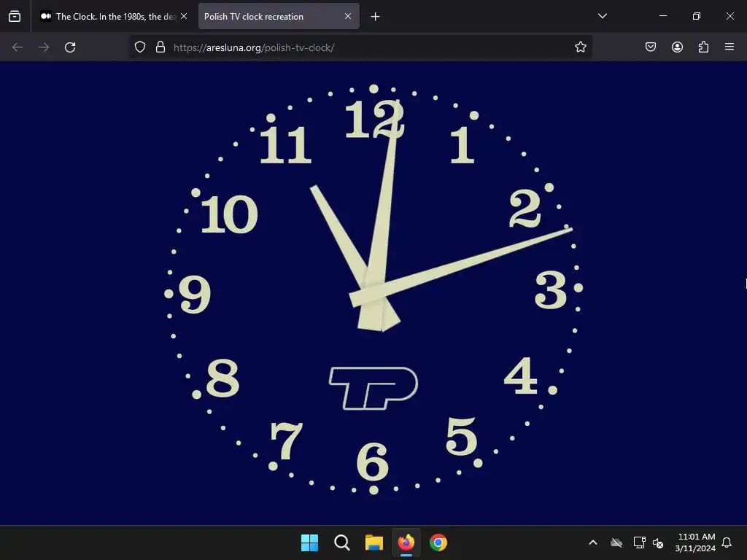This screenshot has width=747, height=560.
Task: Expand the list all tabs dropdown
Action: 602,16
